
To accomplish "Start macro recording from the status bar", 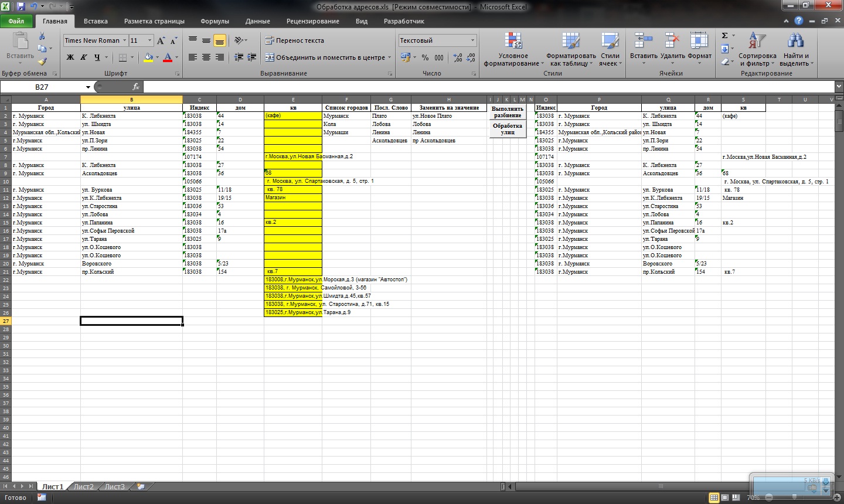I will 42,498.
